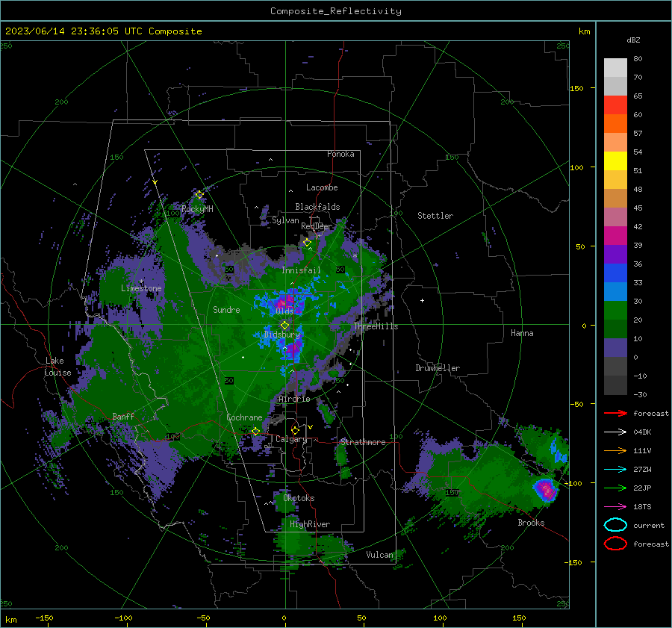
Task: Click the cyan 'current' ellipse icon
Action: [615, 525]
